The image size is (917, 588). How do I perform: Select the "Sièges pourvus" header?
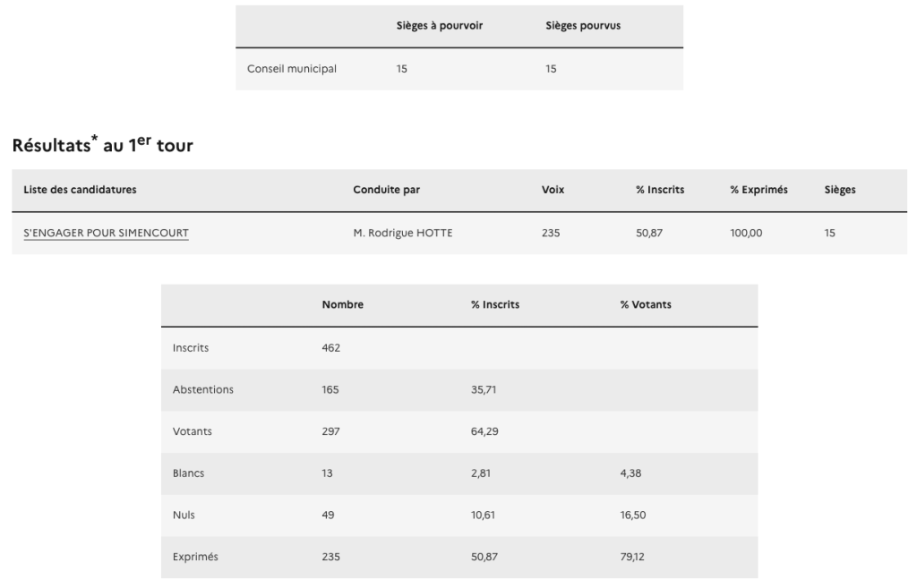(583, 26)
